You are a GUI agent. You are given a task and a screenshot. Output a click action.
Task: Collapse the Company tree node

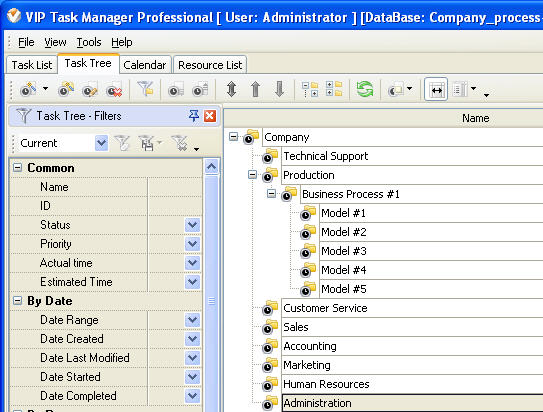coord(234,137)
